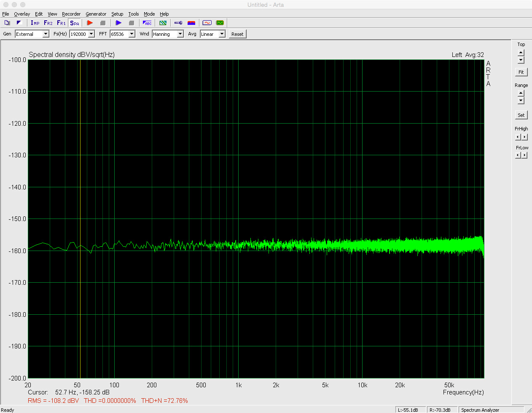Click the FrHigh left arrow

coord(518,137)
